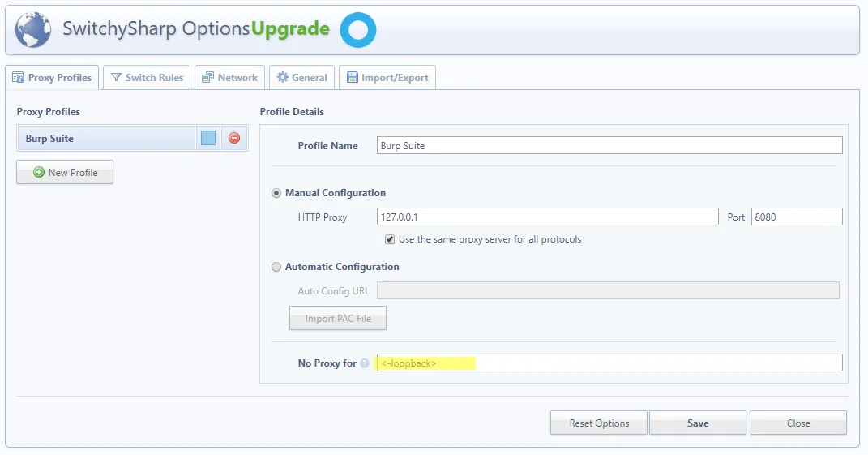This screenshot has width=868, height=455.
Task: Click the No Proxy for field
Action: (609, 363)
